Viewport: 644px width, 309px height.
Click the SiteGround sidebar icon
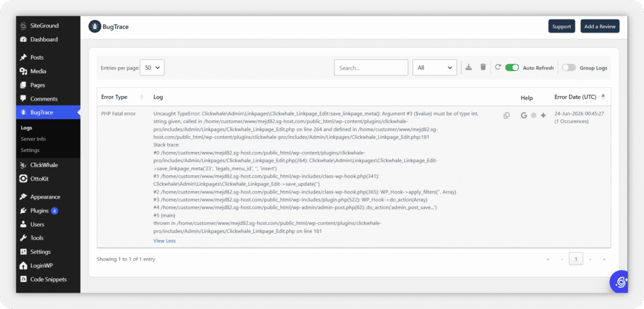(x=23, y=26)
